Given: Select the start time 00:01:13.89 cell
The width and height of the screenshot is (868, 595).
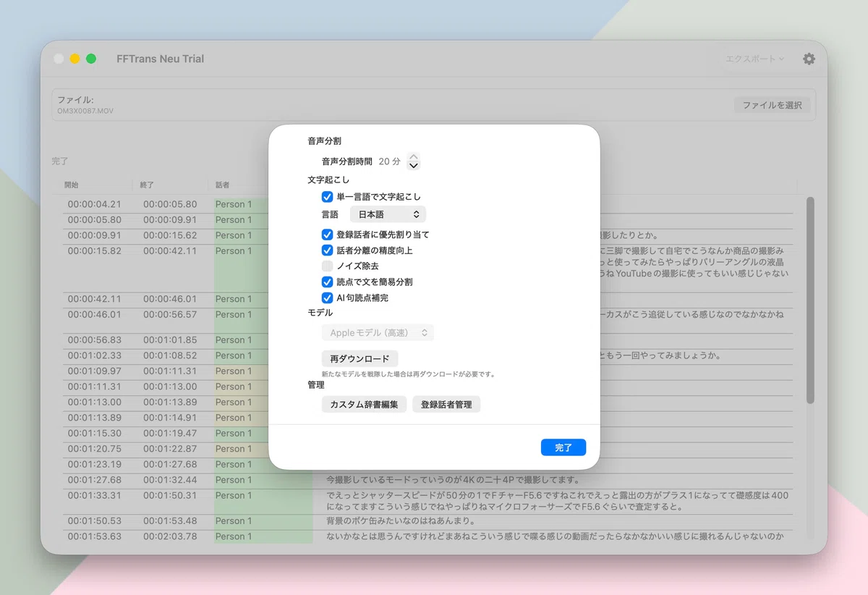Looking at the screenshot, I should [95, 418].
